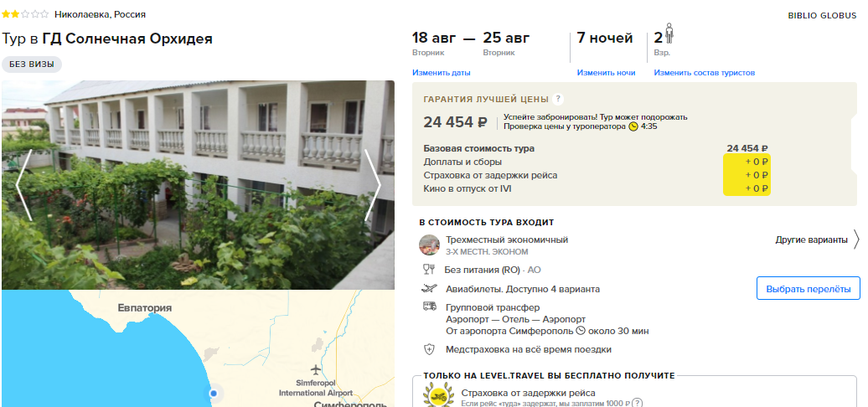Screen dimensions: 868x407
Task: Click the blue hotel location marker on map
Action: click(x=213, y=394)
